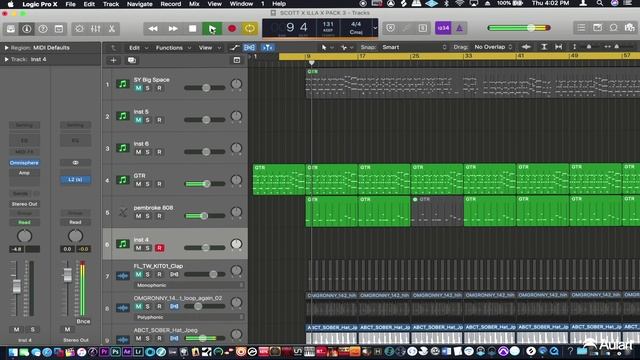Mute the SY Big Space track

click(138, 88)
